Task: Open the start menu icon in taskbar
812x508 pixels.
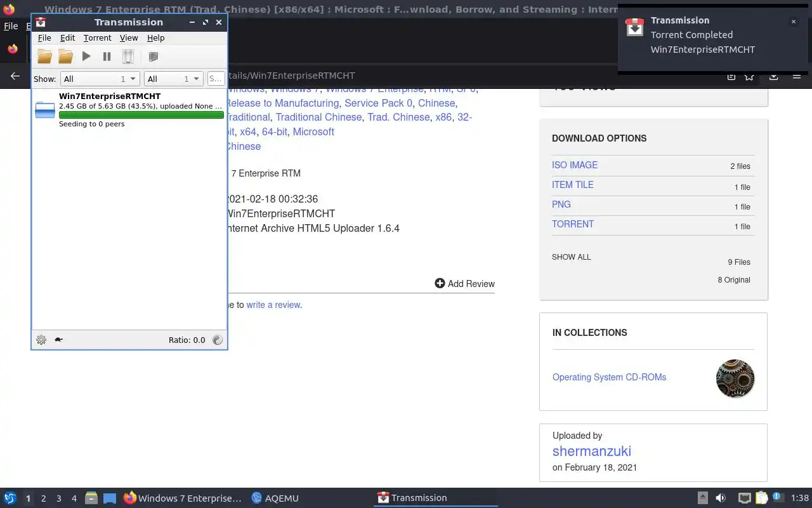Action: point(10,498)
